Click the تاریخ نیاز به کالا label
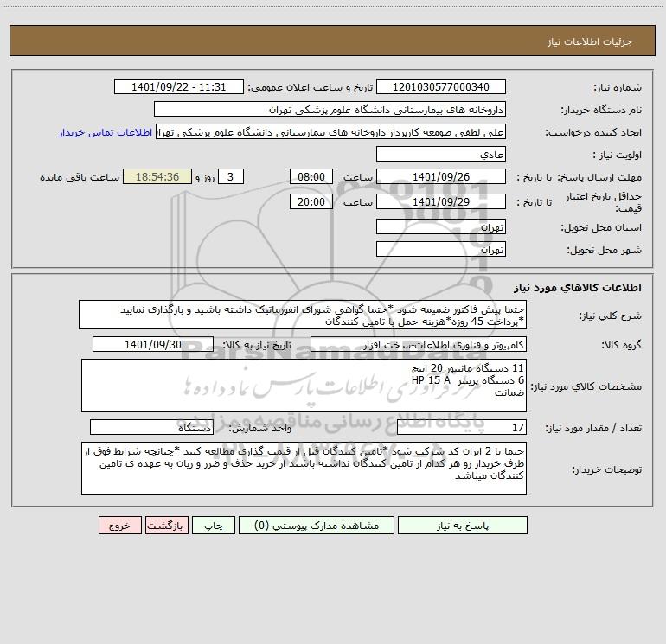Screen dimensions: 666x644 coord(258,345)
